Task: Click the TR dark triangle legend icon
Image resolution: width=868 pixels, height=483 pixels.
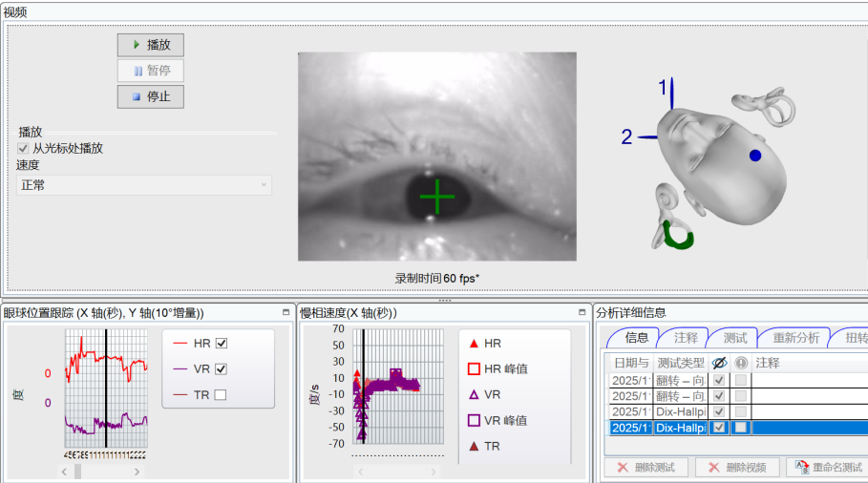Action: point(474,446)
